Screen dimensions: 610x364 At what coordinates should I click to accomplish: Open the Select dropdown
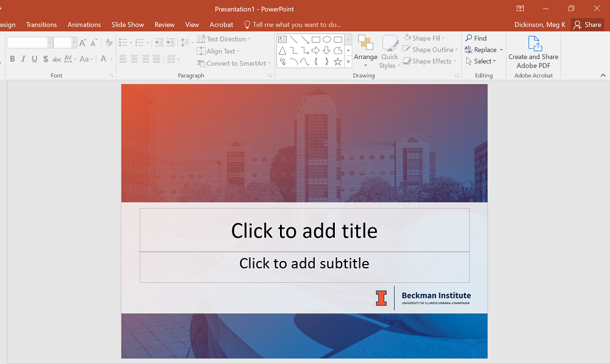click(x=481, y=61)
